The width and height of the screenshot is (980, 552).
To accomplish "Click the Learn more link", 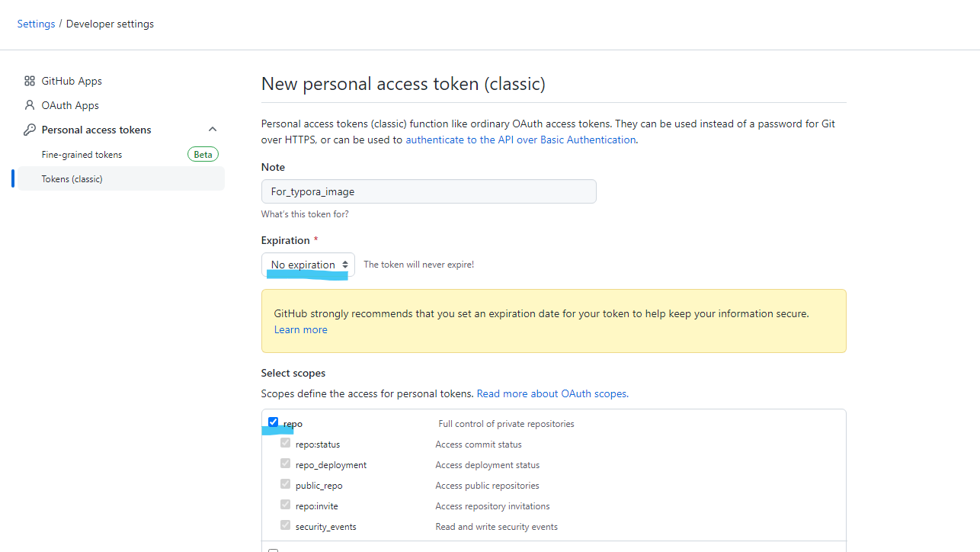I will tap(301, 329).
